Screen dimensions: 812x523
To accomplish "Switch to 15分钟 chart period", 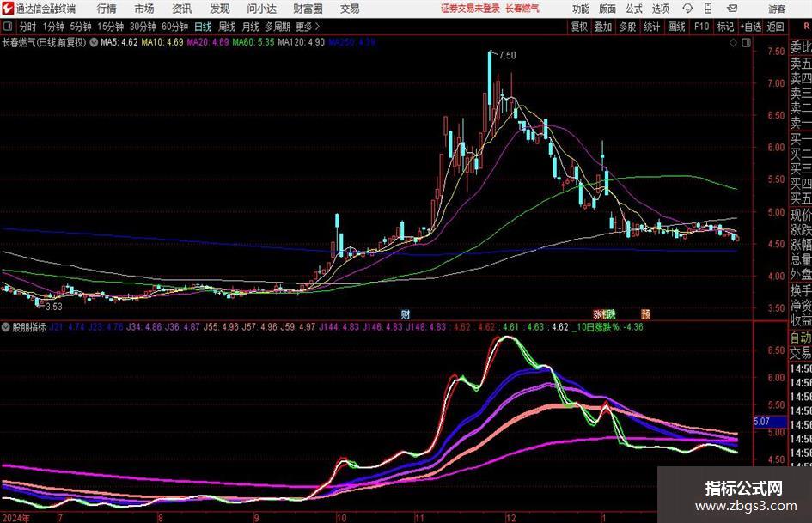I will point(110,27).
